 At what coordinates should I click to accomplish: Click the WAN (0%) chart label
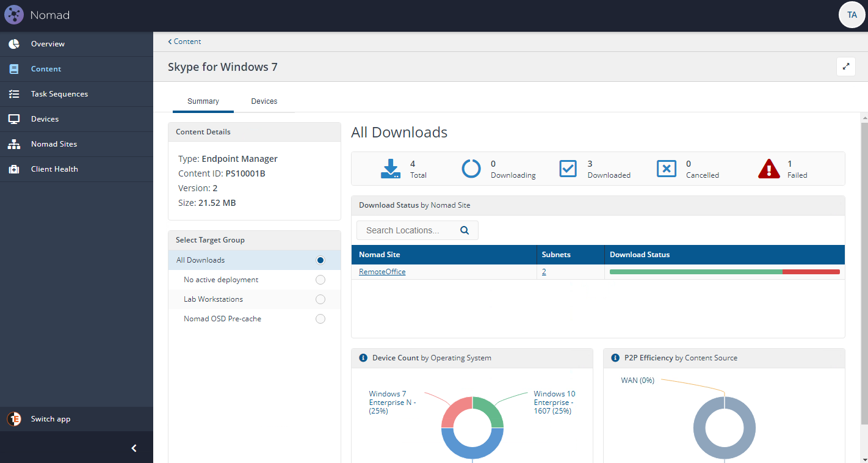[637, 381]
